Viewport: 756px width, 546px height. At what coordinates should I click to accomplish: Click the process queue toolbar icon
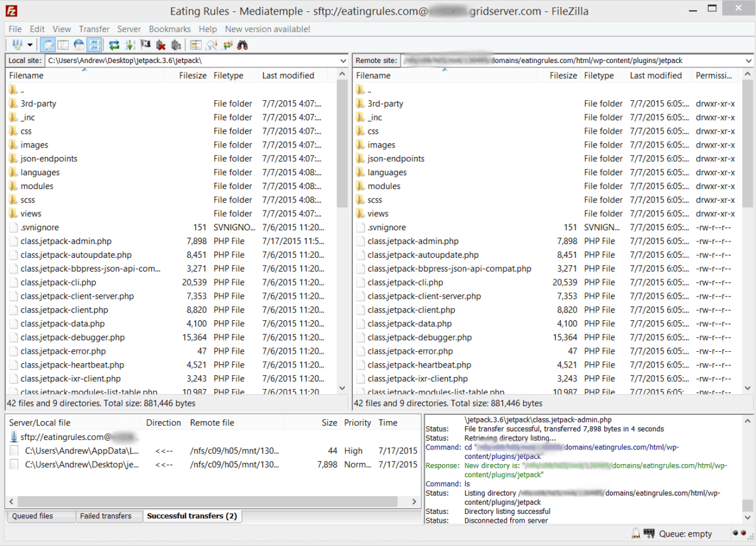(x=130, y=45)
